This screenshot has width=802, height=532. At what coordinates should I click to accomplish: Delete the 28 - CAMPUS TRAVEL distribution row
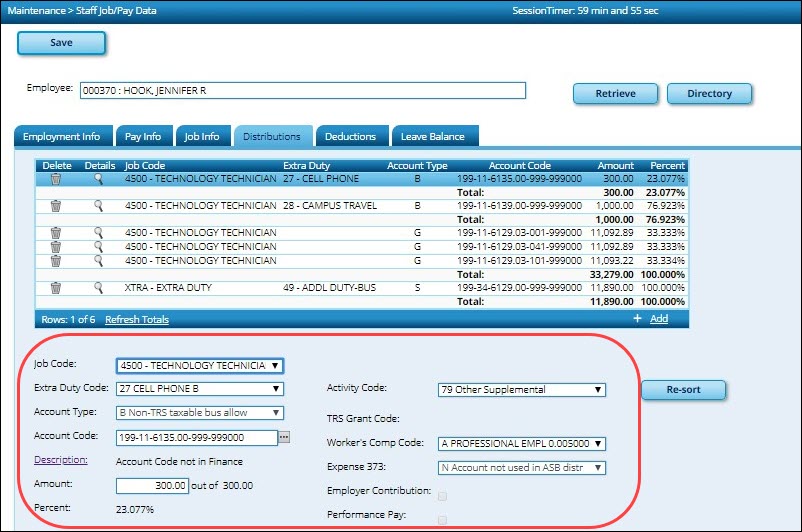pos(56,206)
